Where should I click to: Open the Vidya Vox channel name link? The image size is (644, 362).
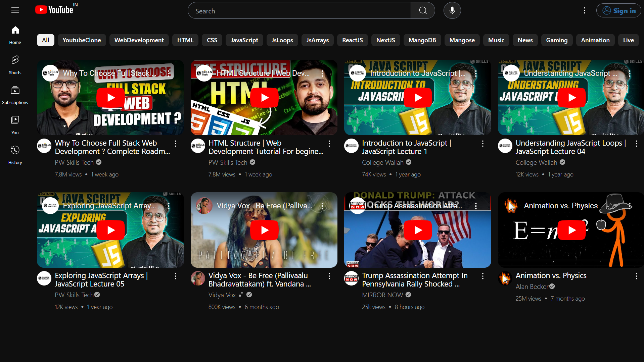[222, 295]
